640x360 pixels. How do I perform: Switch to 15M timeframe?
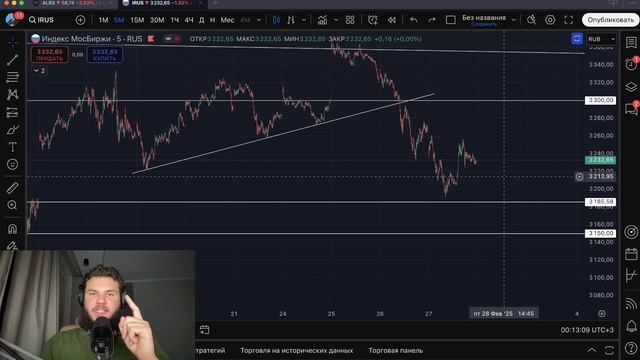coord(137,20)
